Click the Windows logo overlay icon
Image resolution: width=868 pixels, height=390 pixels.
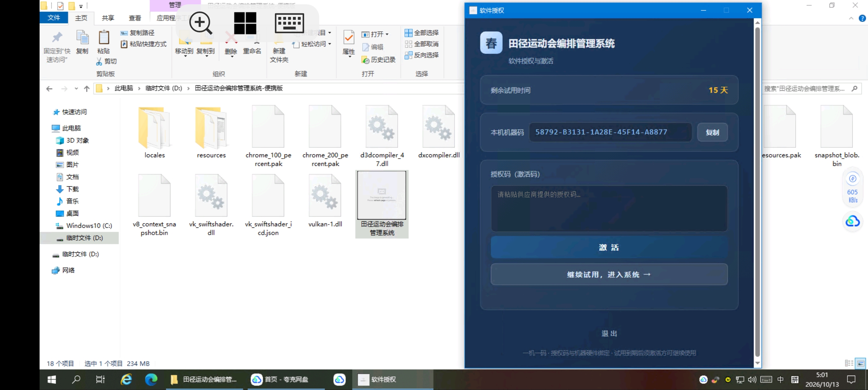point(245,23)
